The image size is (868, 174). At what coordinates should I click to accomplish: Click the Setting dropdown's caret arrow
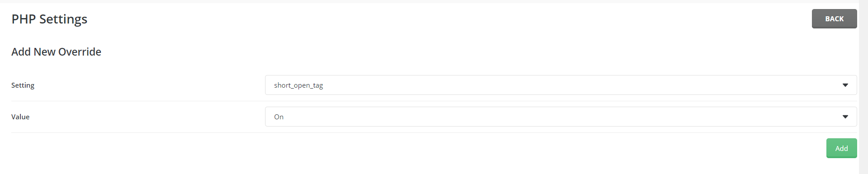pyautogui.click(x=845, y=85)
